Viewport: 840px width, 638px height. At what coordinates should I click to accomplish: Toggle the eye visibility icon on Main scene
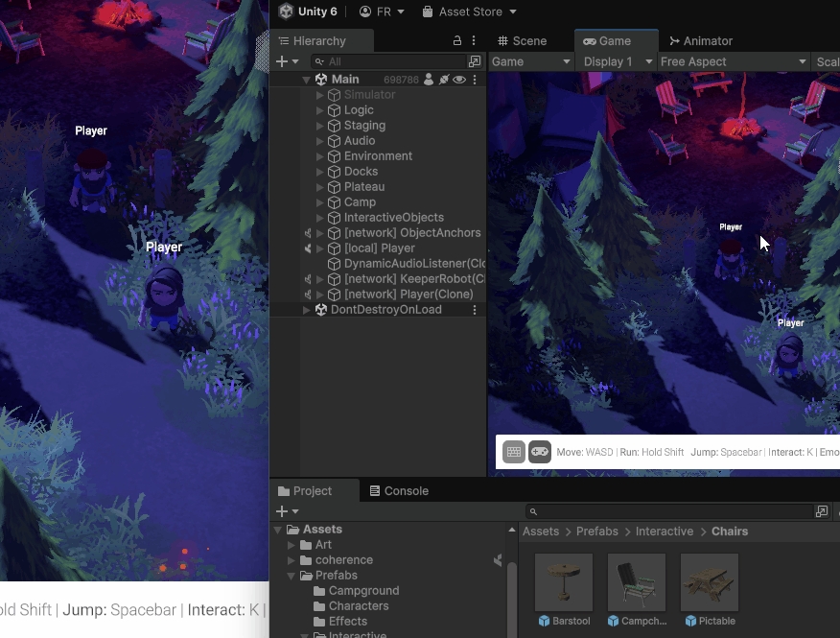coord(459,80)
